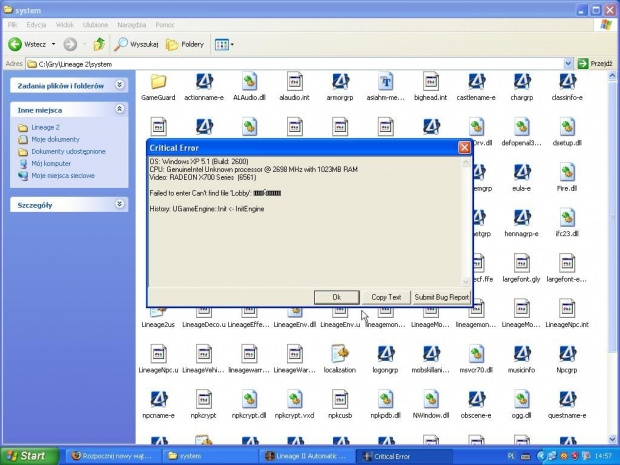Switch to Firefox Rozpocznij nowy wątek taskbar item

pos(113,456)
